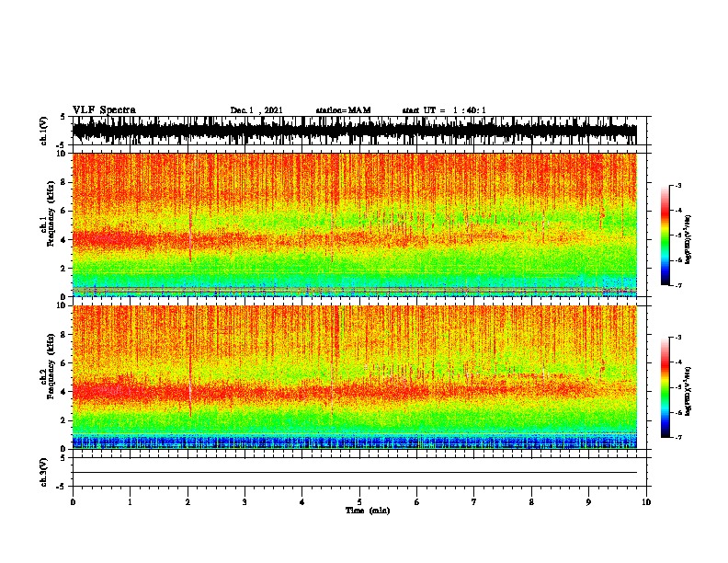
Task: Click time axis tick label 3
Action: point(245,502)
